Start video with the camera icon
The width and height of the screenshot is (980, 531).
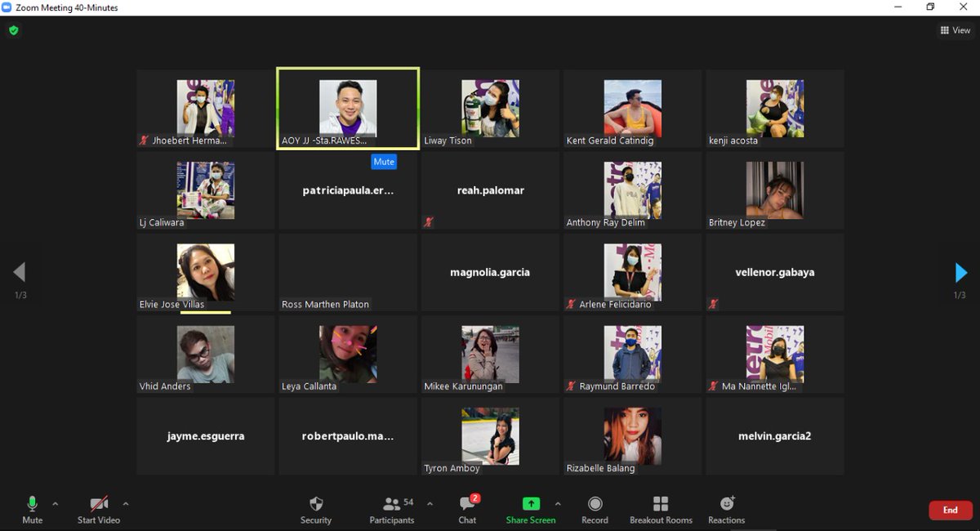pyautogui.click(x=99, y=503)
